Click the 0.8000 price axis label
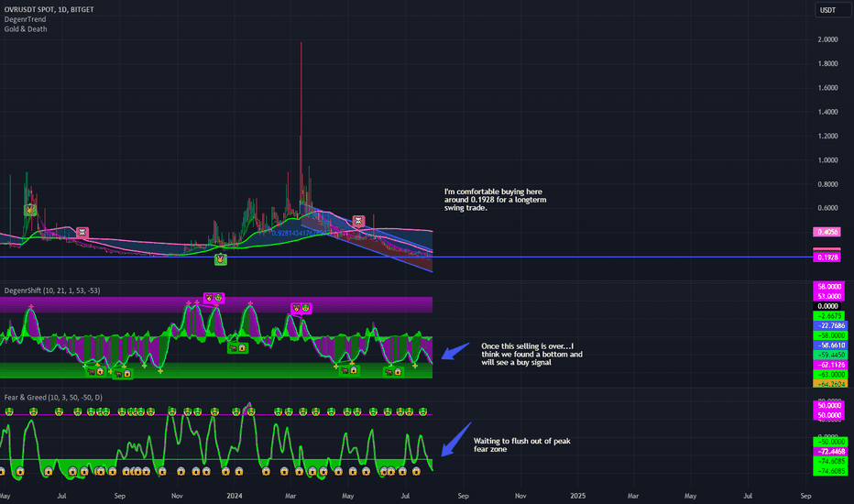Screen dimensions: 854x504 pyautogui.click(x=827, y=184)
